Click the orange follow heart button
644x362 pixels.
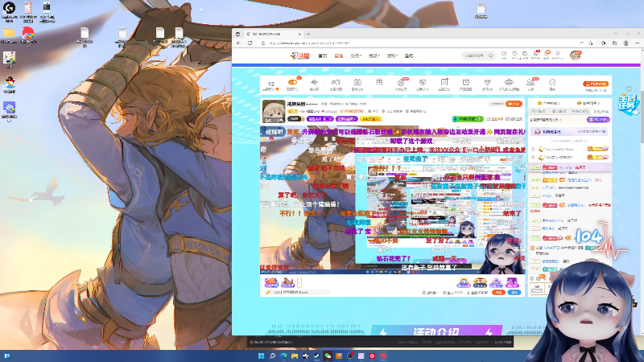(x=514, y=104)
